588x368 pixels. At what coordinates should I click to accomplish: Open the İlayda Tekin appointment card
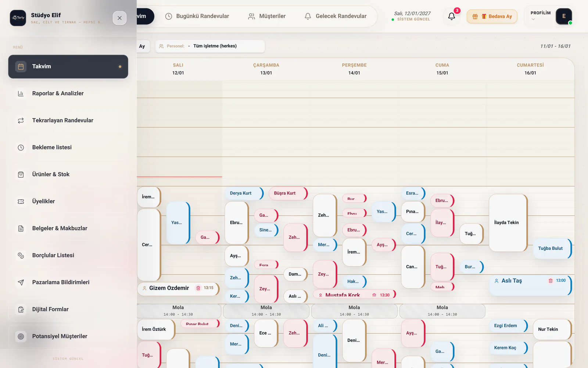[x=508, y=223]
